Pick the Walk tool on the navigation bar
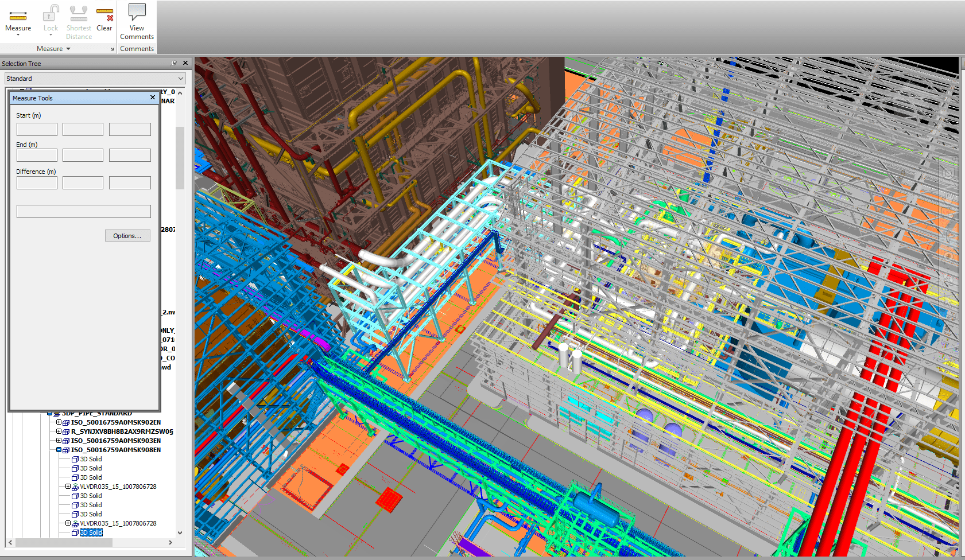 pos(948,278)
